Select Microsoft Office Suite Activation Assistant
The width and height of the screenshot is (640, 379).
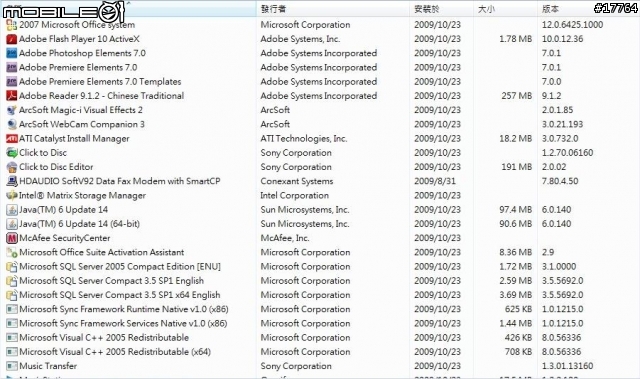point(102,253)
